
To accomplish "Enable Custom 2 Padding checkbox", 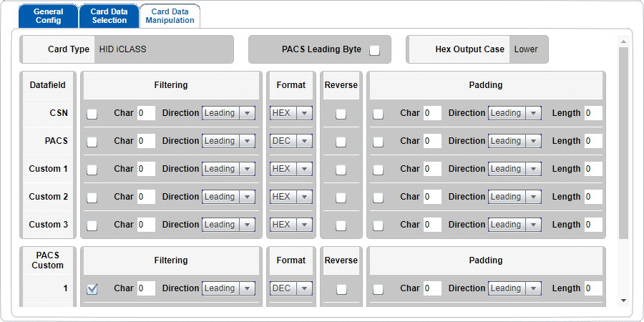I will point(379,197).
